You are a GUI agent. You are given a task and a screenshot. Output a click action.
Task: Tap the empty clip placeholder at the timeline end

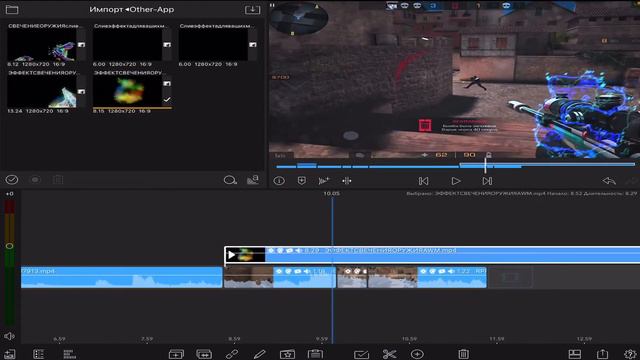point(510,277)
